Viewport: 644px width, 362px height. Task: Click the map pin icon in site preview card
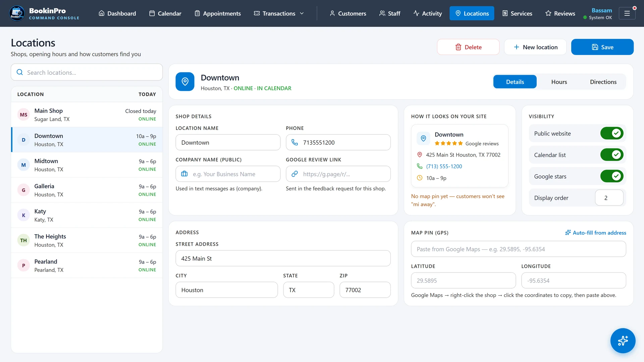pyautogui.click(x=423, y=138)
